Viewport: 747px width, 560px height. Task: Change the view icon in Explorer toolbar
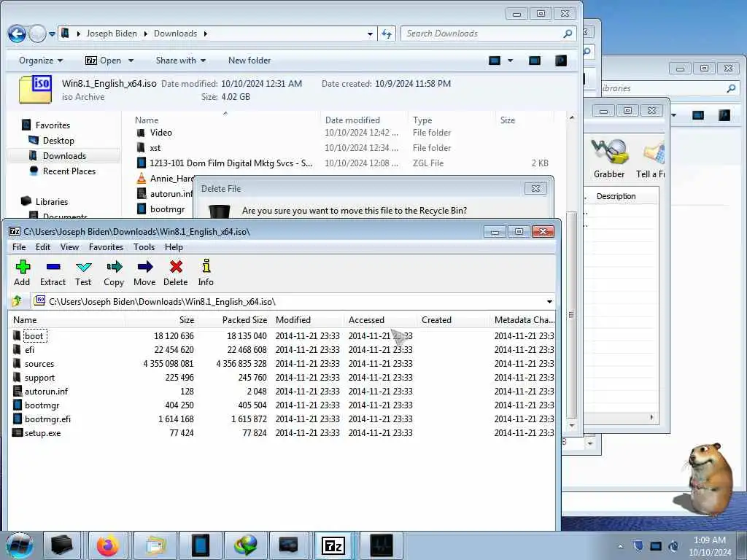point(495,61)
